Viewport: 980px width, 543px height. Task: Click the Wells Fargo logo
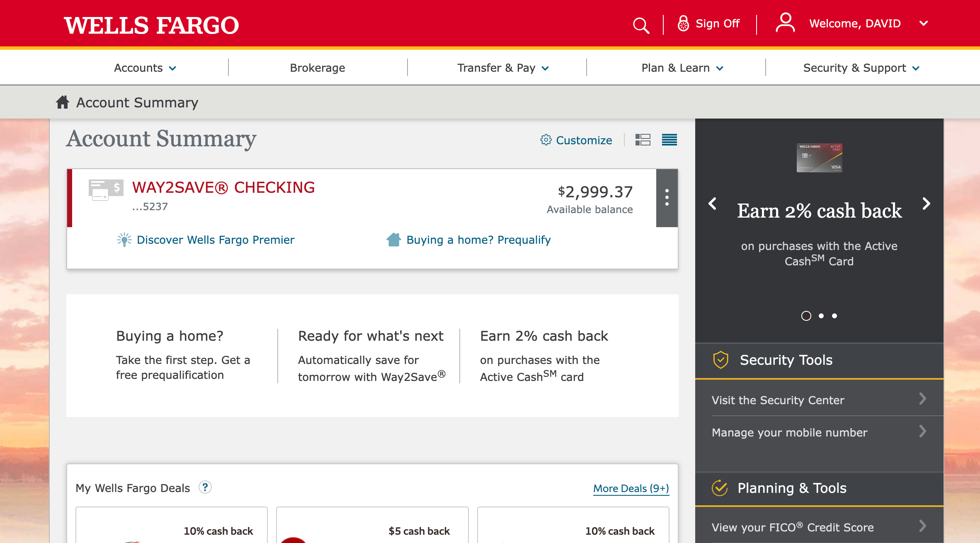151,25
